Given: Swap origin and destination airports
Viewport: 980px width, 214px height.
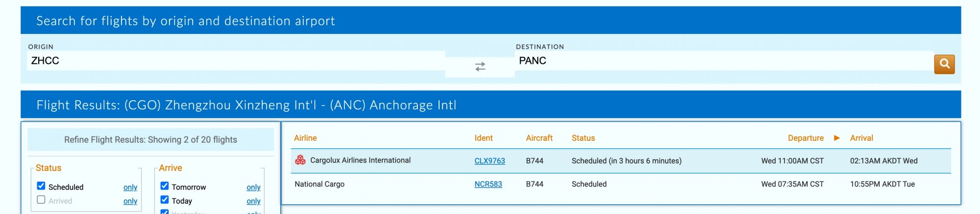Looking at the screenshot, I should tap(480, 66).
